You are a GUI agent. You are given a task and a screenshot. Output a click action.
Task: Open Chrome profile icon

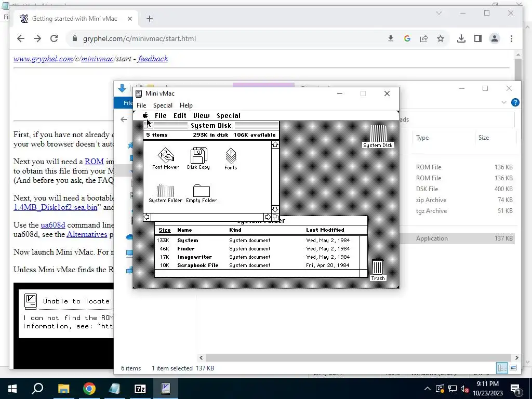point(495,38)
